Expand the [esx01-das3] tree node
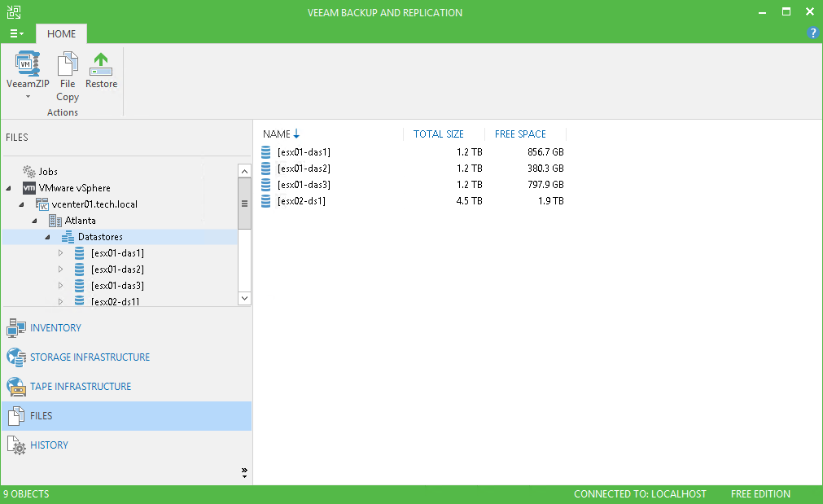Image resolution: width=823 pixels, height=504 pixels. pos(61,286)
